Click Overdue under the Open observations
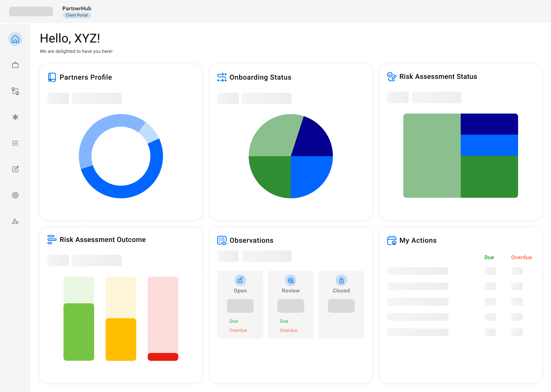Screen dimensions: 551x392 (x=238, y=330)
